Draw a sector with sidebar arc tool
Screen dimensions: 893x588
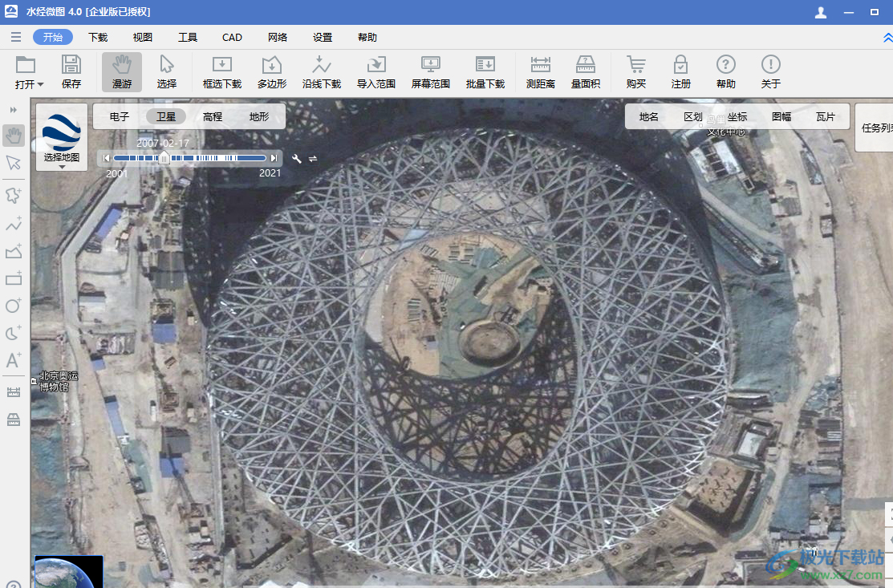click(14, 332)
